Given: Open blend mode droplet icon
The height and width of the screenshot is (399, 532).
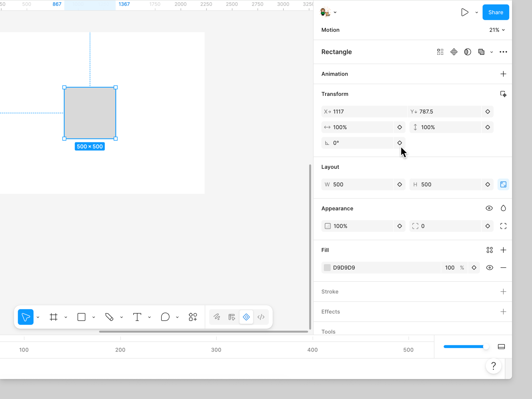Looking at the screenshot, I should [503, 208].
